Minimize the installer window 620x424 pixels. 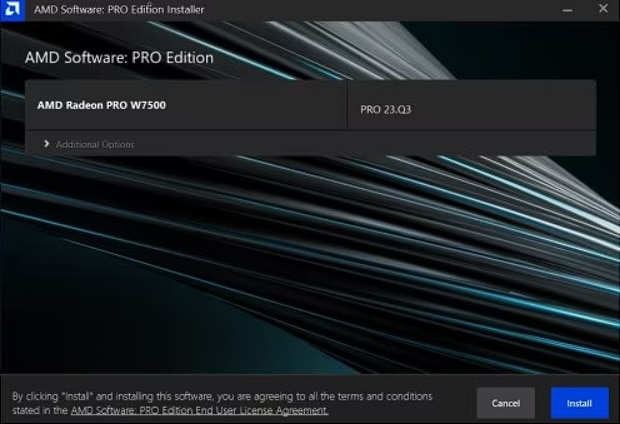point(568,10)
